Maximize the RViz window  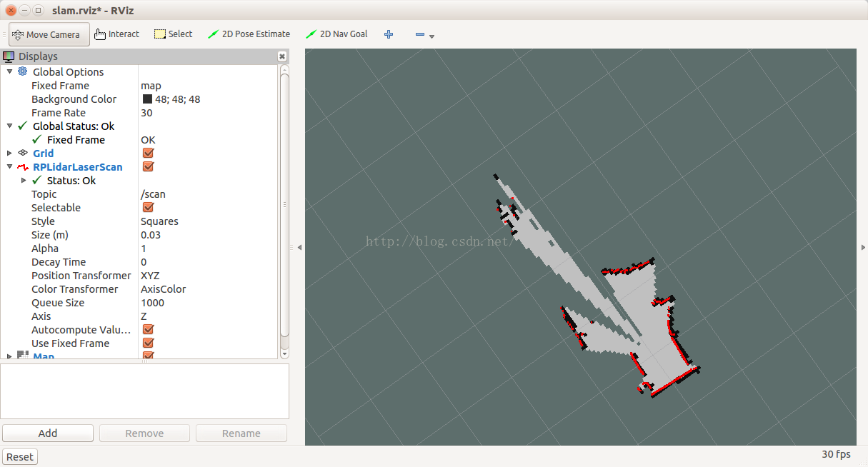[38, 10]
